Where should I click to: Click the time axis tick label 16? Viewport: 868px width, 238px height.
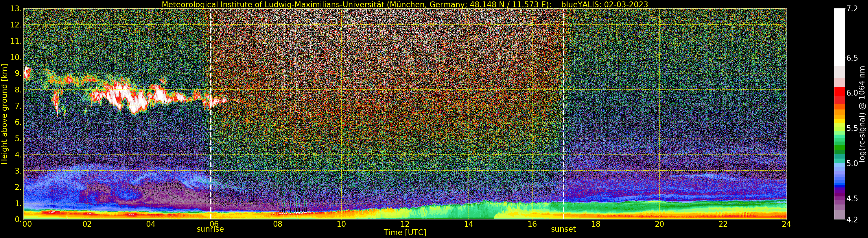pyautogui.click(x=532, y=224)
